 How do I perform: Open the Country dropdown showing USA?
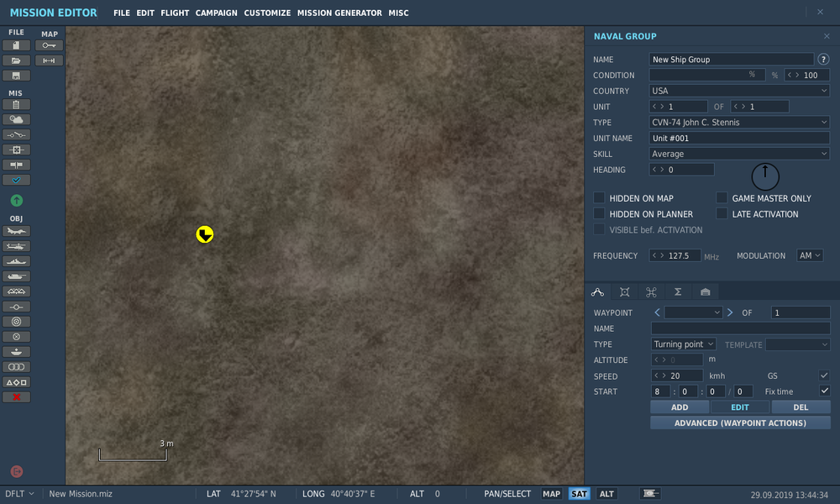point(739,91)
